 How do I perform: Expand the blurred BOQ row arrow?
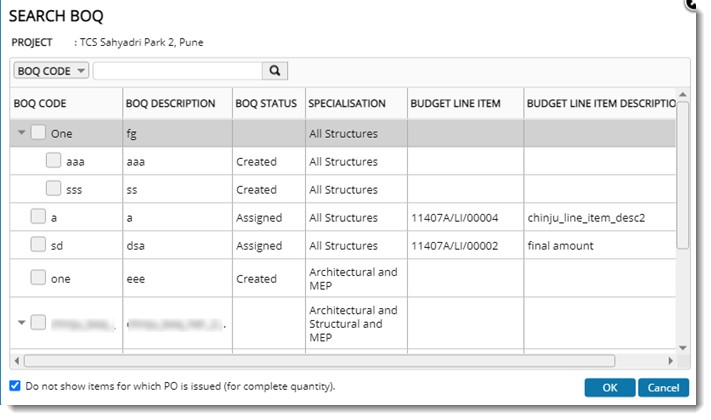20,322
